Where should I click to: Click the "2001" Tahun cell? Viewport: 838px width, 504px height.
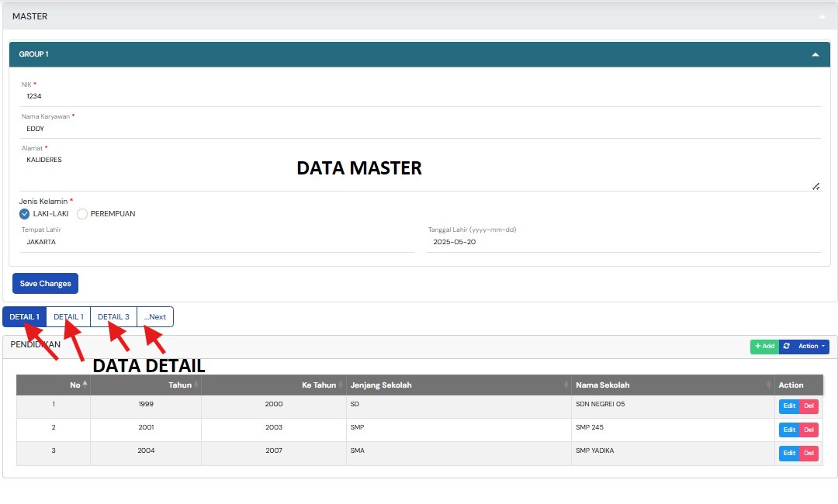[146, 428]
